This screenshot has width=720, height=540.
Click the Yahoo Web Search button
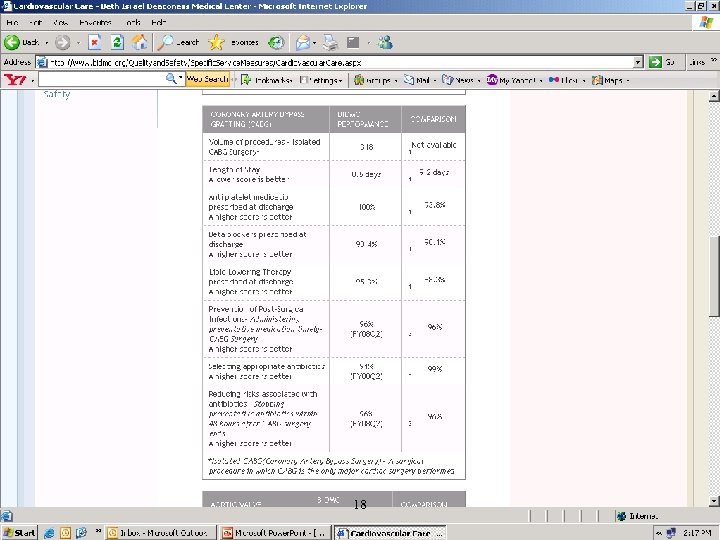(207, 79)
